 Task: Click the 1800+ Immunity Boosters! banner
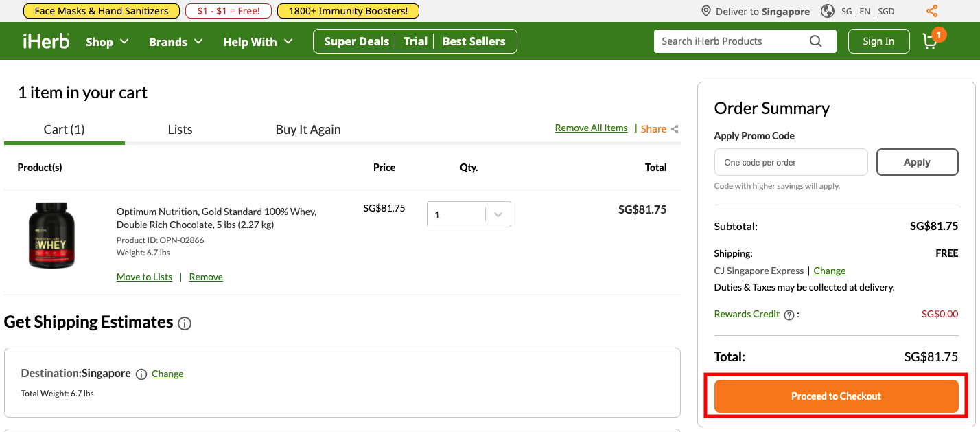tap(348, 11)
